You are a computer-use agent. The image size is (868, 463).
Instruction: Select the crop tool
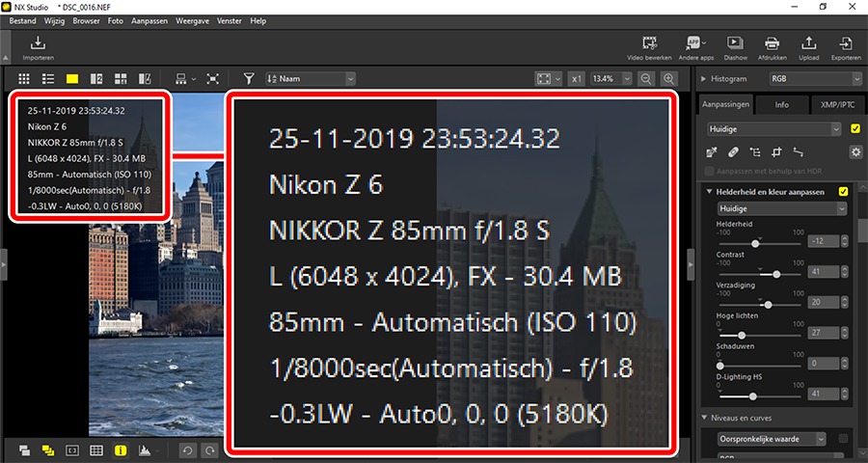click(x=776, y=151)
